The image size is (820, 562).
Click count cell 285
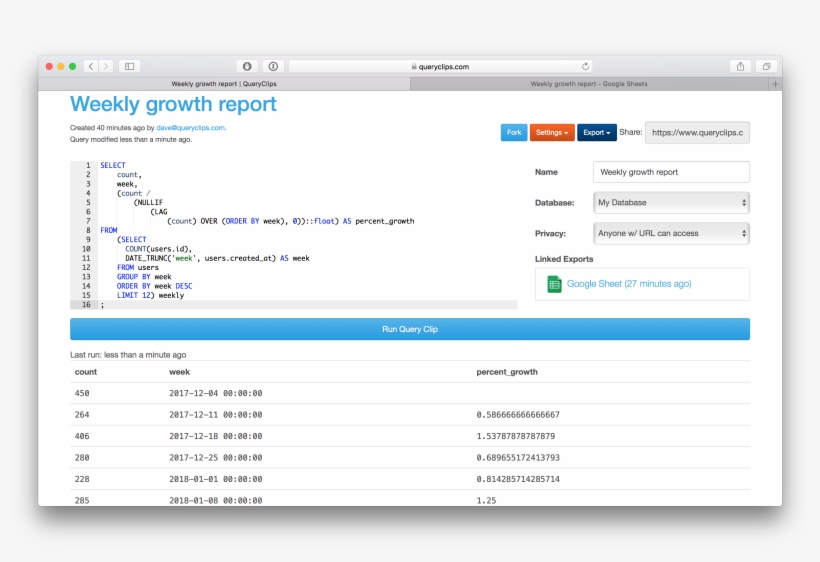[82, 500]
